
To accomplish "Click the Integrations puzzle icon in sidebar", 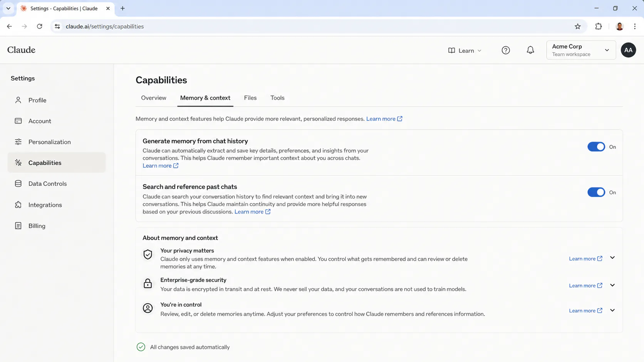I will pyautogui.click(x=18, y=205).
